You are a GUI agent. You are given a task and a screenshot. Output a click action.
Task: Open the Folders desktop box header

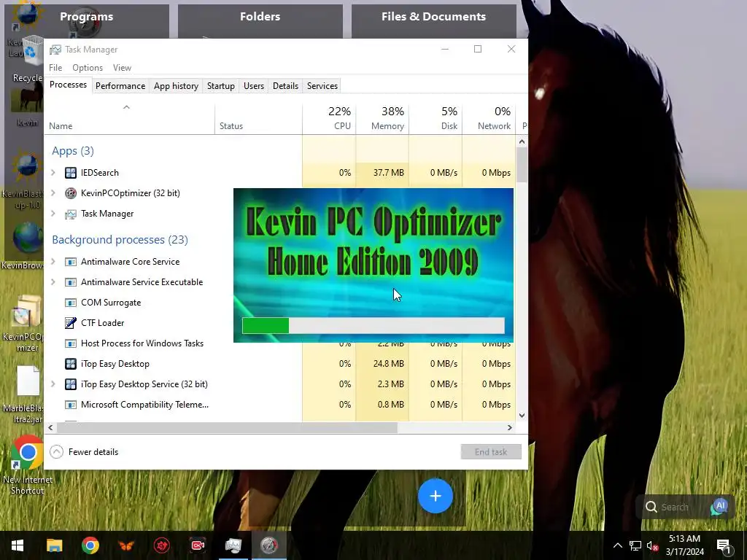click(260, 17)
